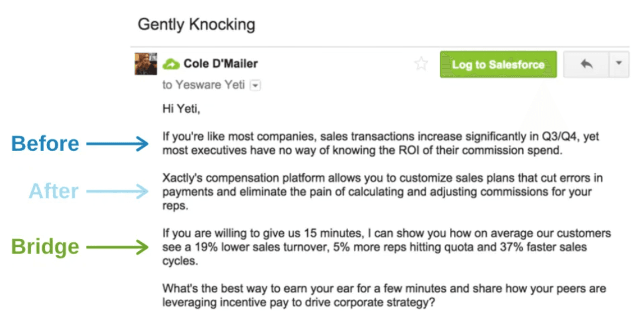Open the more options dropdown beside reply

point(619,64)
